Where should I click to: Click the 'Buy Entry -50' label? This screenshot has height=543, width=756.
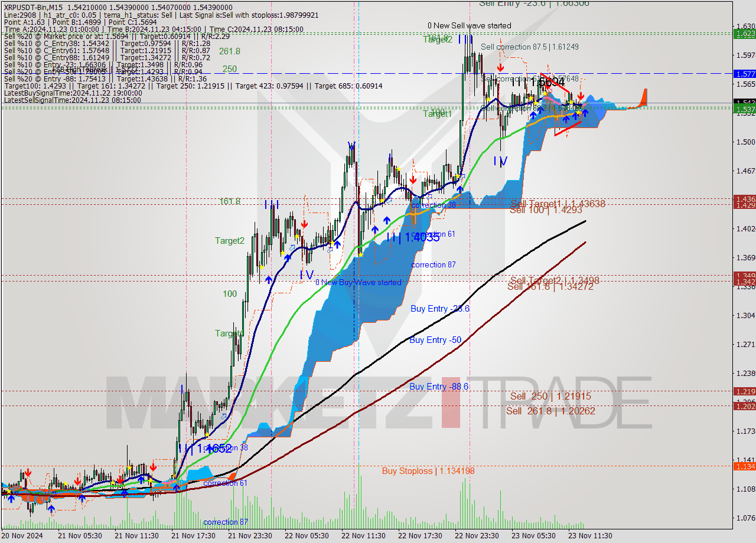[x=435, y=340]
